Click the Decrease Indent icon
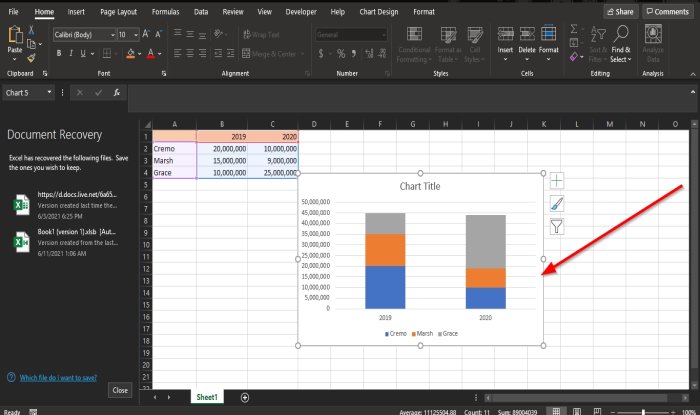Image resolution: width=700 pixels, height=415 pixels. tap(218, 54)
